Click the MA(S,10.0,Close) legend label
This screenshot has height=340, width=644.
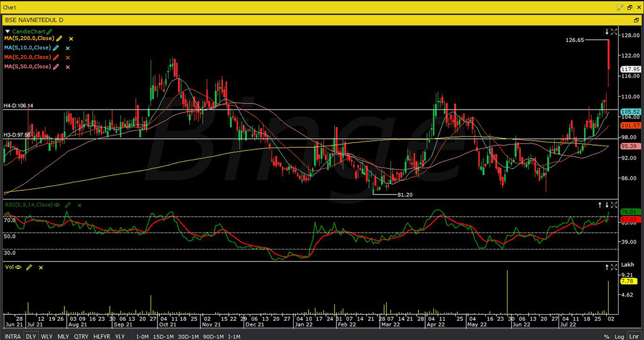[27, 48]
